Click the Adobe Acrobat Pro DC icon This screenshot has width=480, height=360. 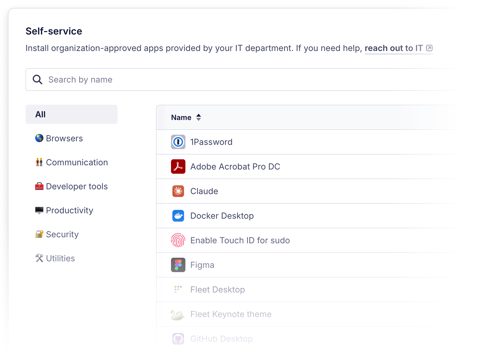(178, 166)
